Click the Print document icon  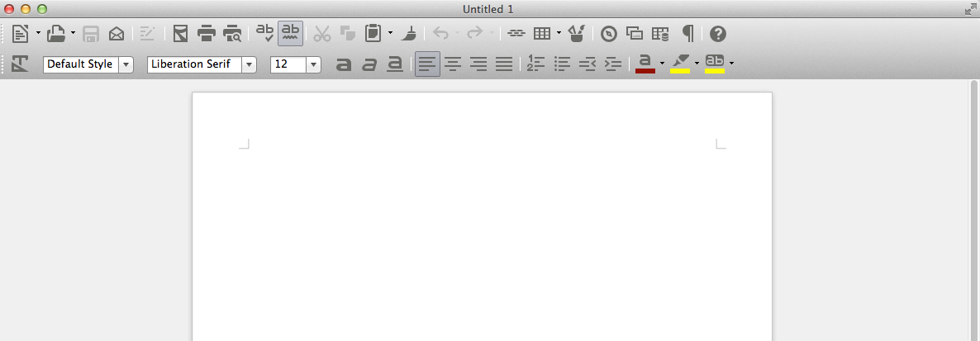[206, 34]
